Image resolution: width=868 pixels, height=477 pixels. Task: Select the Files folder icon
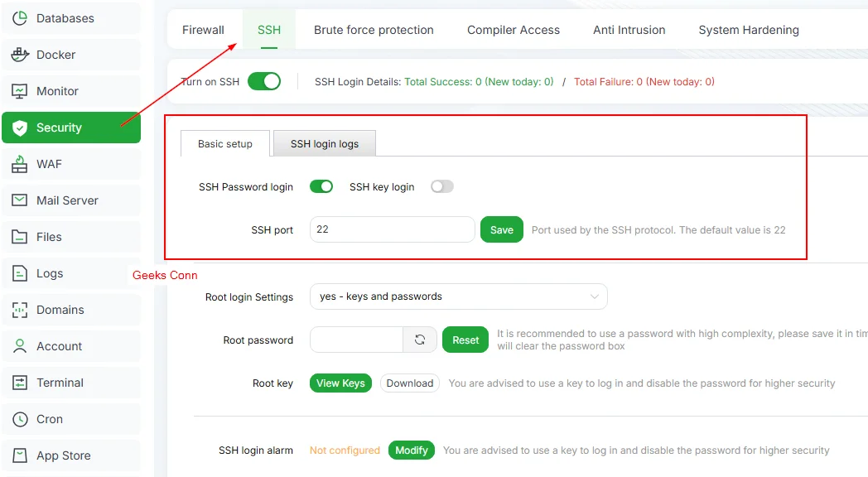click(x=22, y=237)
